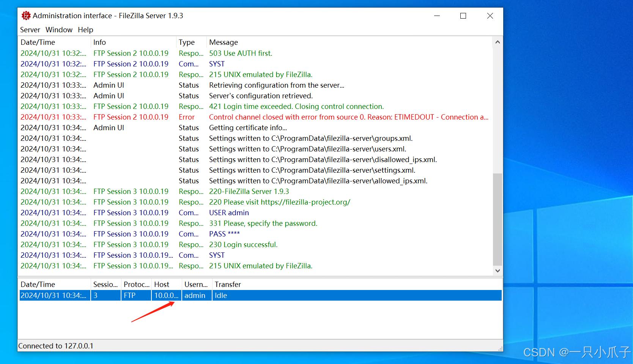The height and width of the screenshot is (364, 633).
Task: Click the log scrollbar down arrow
Action: [498, 271]
